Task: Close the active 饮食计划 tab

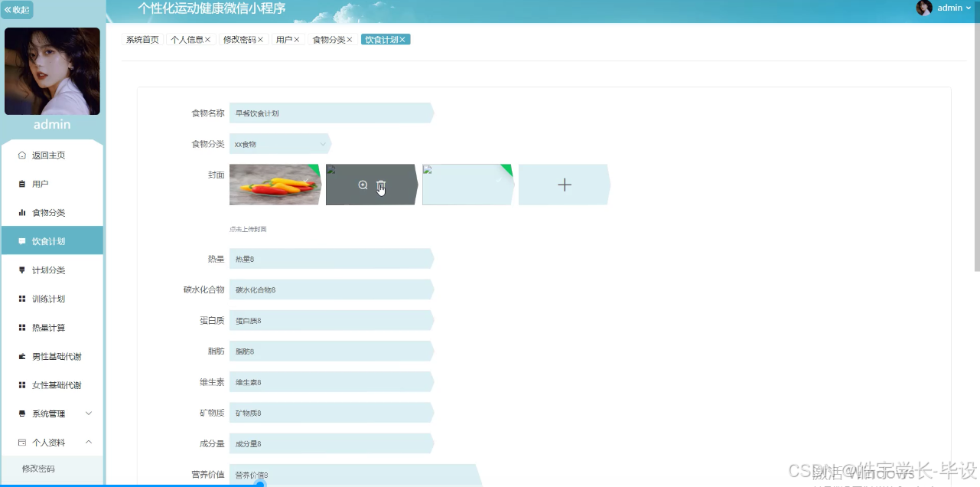Action: (402, 40)
